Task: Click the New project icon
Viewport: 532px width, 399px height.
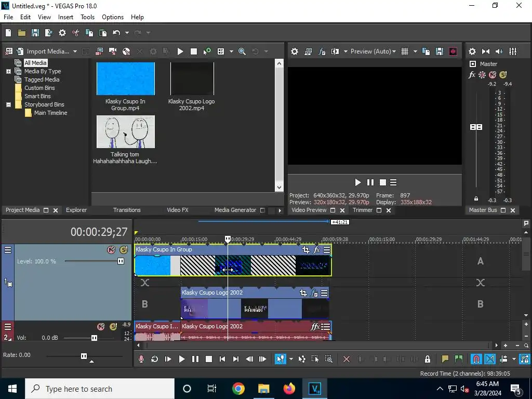Action: click(x=8, y=33)
